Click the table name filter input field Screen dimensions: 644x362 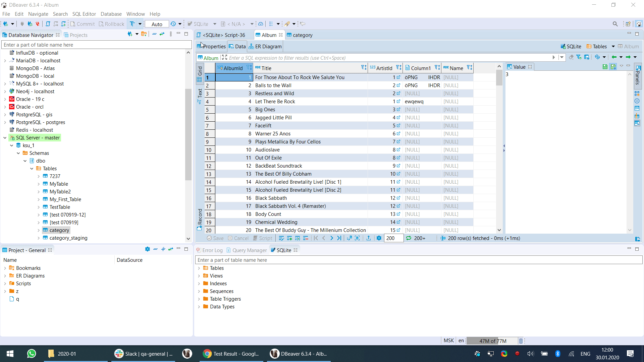96,44
